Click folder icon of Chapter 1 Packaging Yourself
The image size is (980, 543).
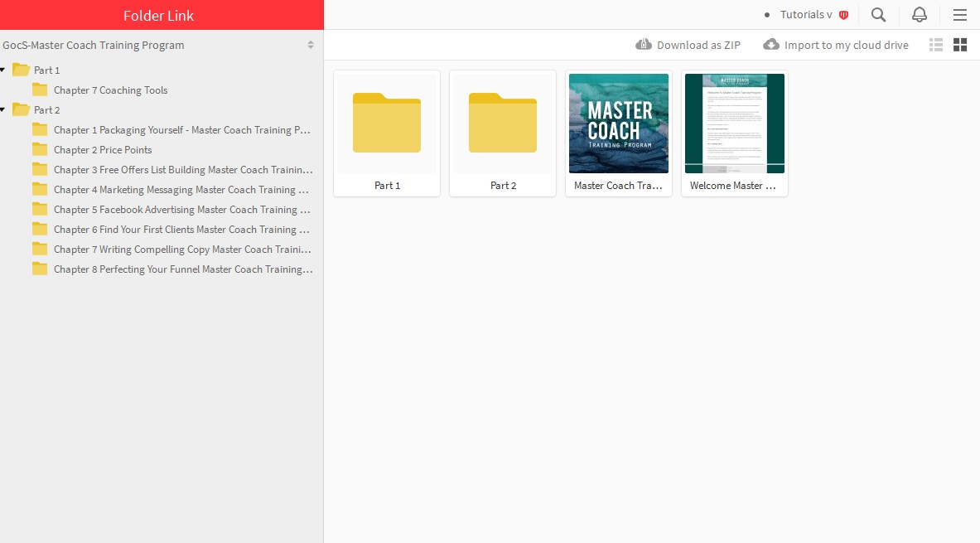(x=40, y=129)
